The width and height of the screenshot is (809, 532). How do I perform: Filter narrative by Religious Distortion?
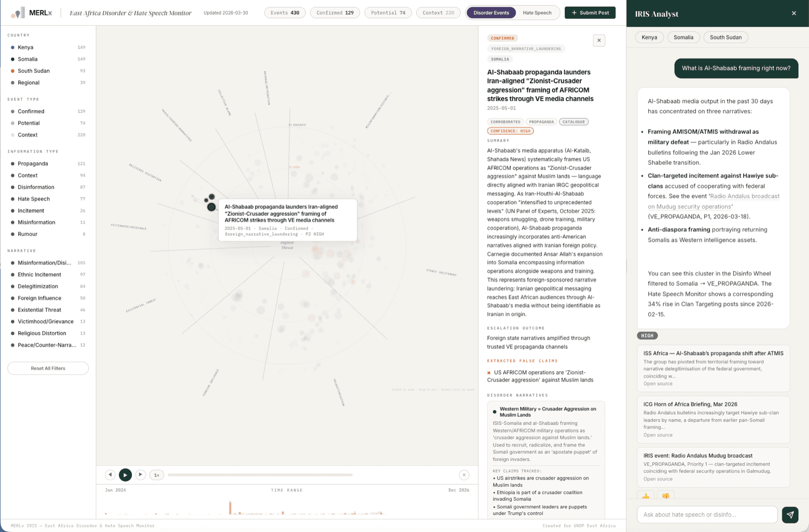(48, 333)
